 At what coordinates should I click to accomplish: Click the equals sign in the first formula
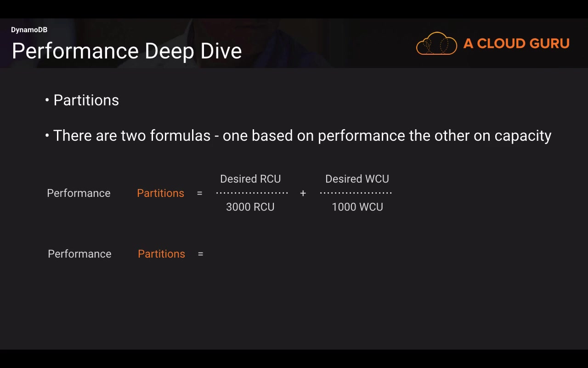(x=199, y=194)
